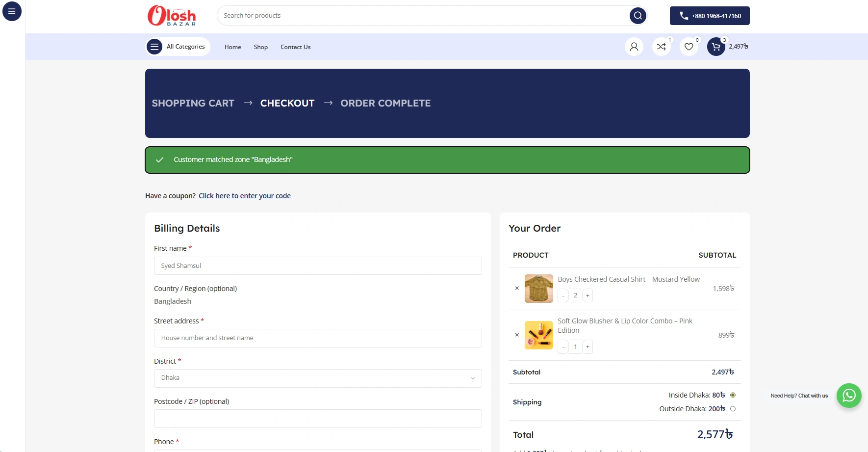
Task: Select Inside Dhaka shipping option
Action: click(x=733, y=395)
